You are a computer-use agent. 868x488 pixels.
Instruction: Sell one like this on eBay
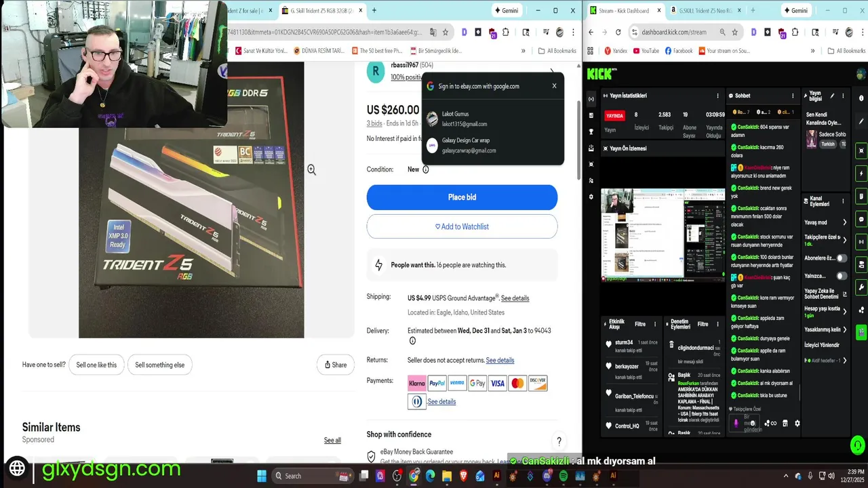coord(96,365)
